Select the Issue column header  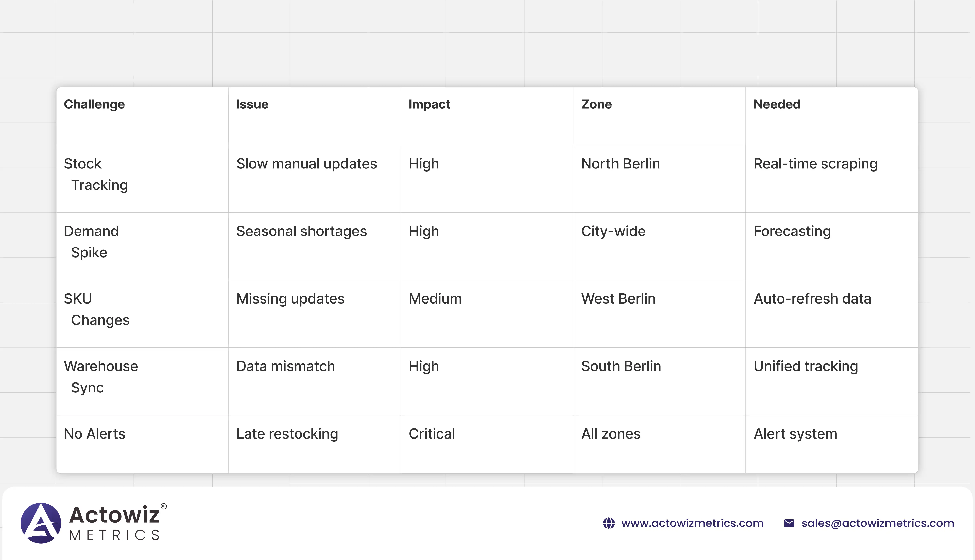pyautogui.click(x=252, y=104)
